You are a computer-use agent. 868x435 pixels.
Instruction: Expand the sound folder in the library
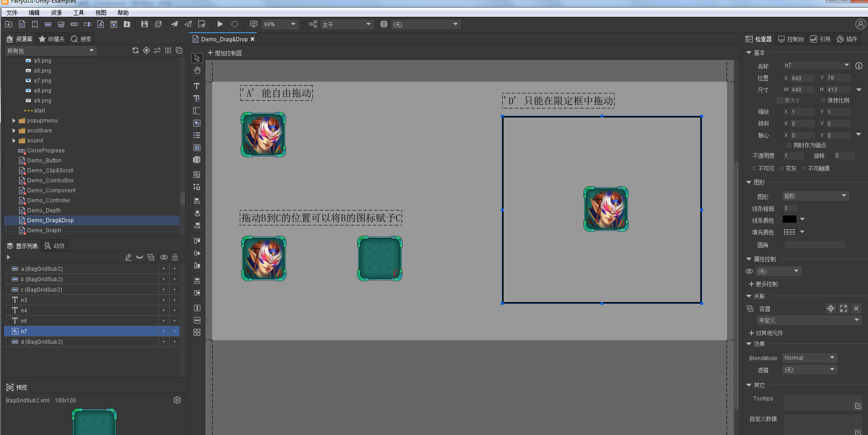[x=14, y=141]
